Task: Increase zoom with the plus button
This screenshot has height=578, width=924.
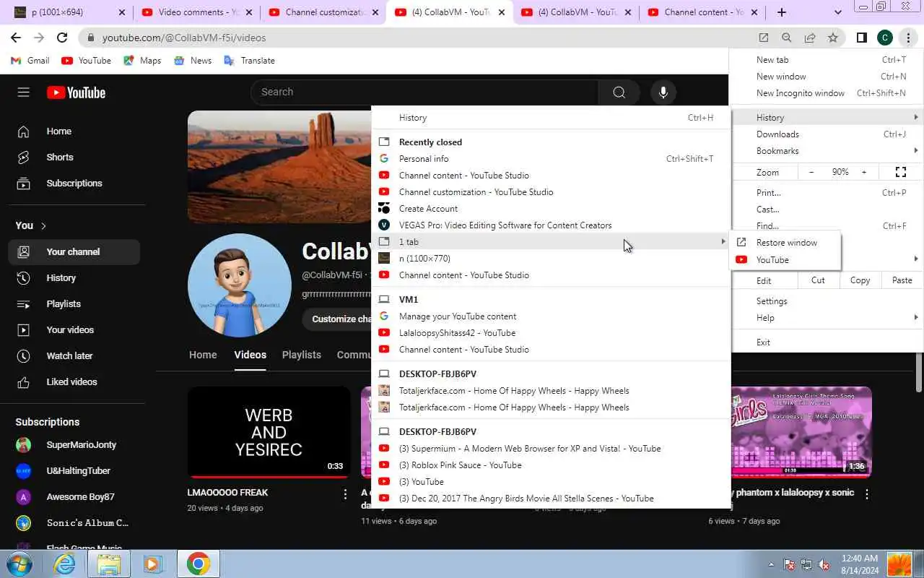Action: 863,172
